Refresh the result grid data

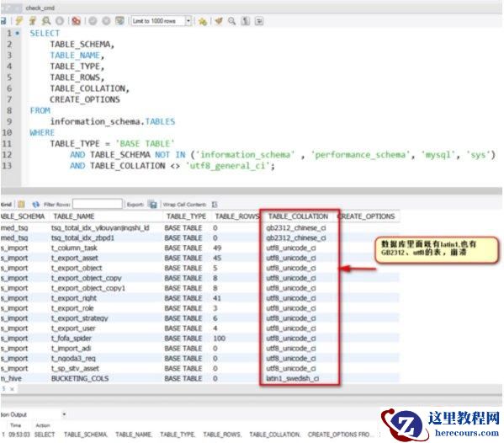tap(35, 205)
